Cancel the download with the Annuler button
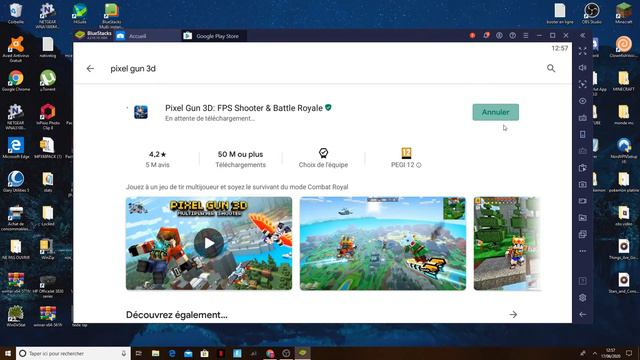 (496, 112)
